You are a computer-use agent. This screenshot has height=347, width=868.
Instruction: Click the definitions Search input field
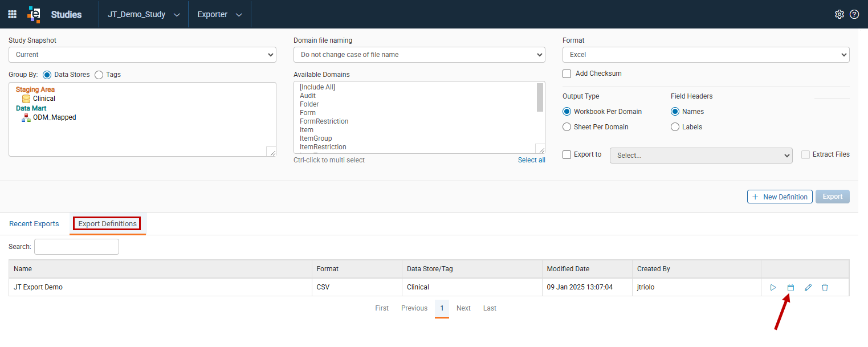(76, 247)
